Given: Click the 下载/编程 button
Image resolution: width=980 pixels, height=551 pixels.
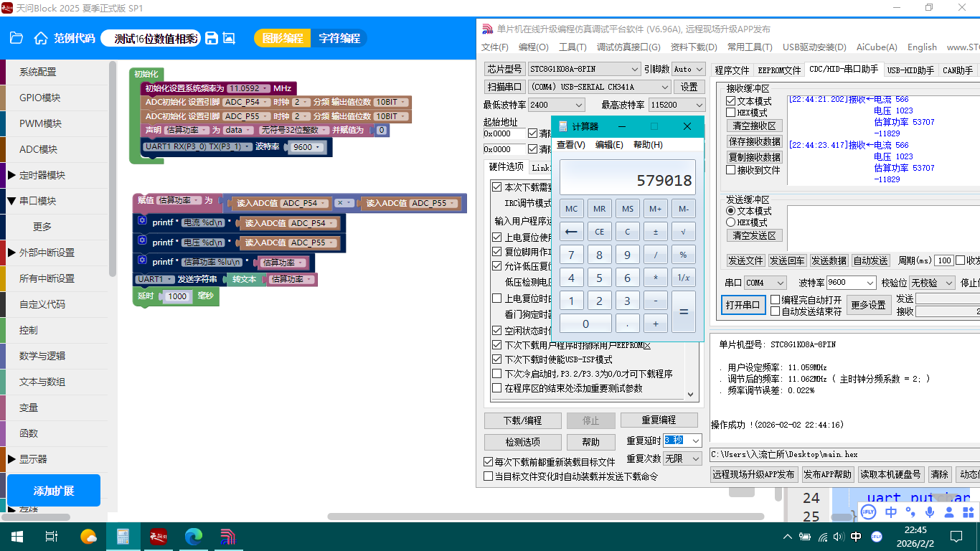Looking at the screenshot, I should click(x=522, y=420).
